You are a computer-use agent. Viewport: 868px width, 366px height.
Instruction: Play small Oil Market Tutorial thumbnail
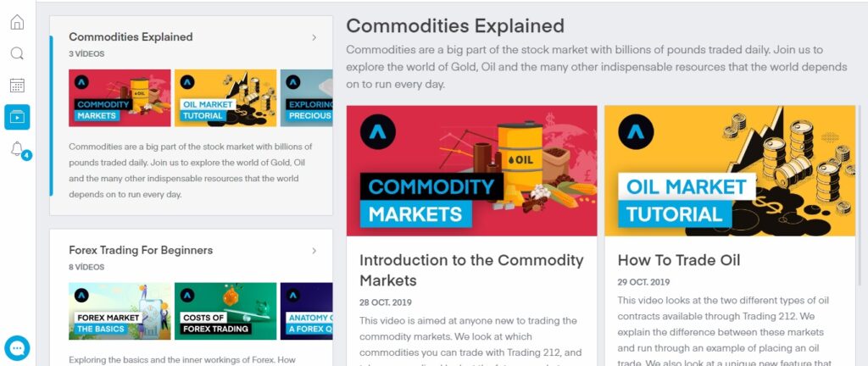pyautogui.click(x=225, y=97)
